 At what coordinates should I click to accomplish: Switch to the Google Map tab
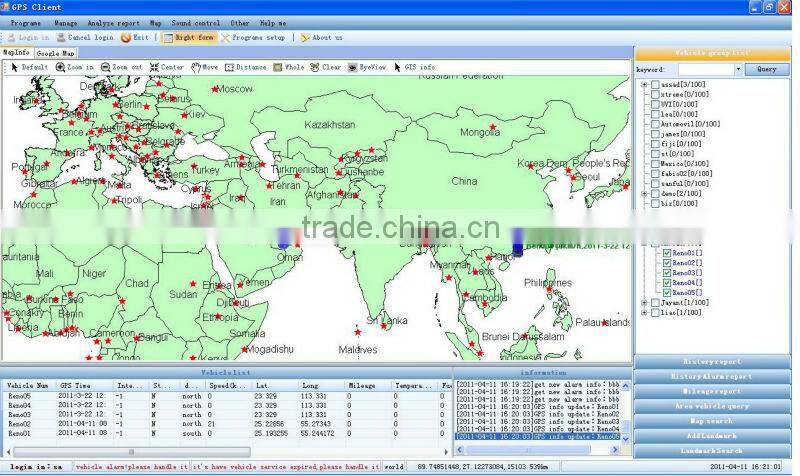56,53
